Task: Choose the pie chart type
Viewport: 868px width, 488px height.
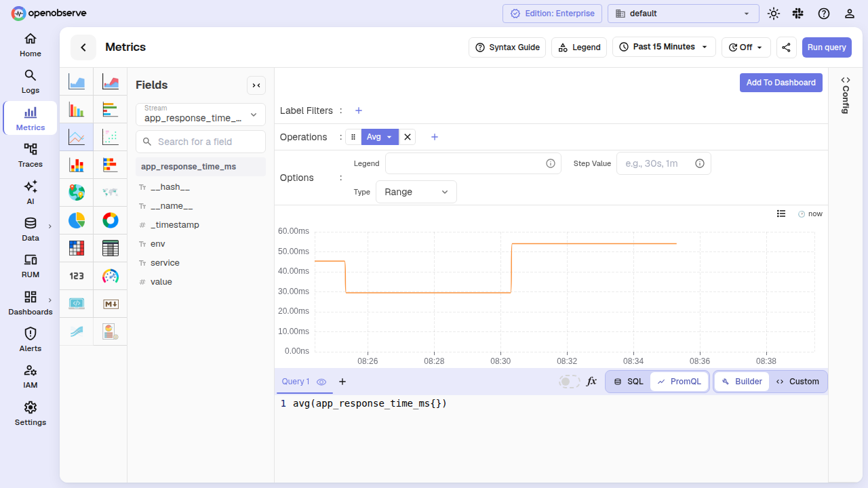Action: [77, 220]
